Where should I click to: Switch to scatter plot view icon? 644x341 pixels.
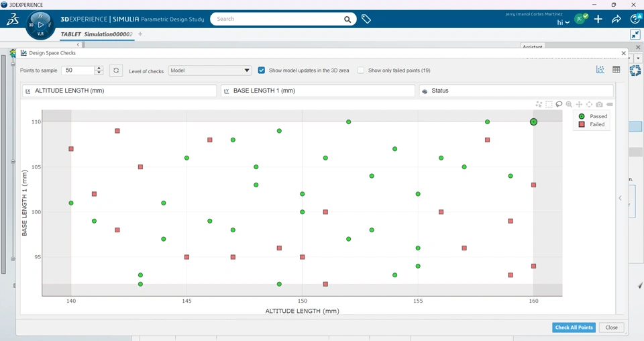tap(600, 70)
